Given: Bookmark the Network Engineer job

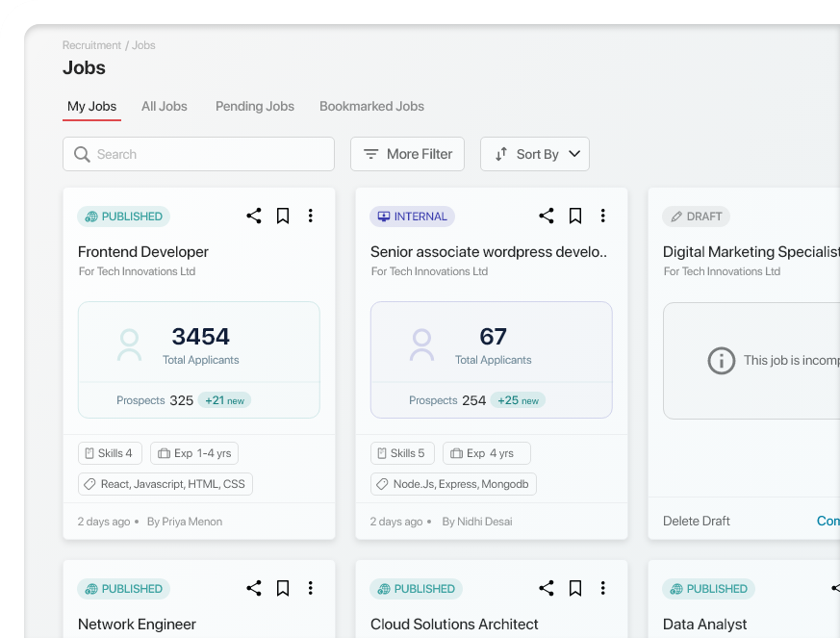Looking at the screenshot, I should [x=283, y=588].
